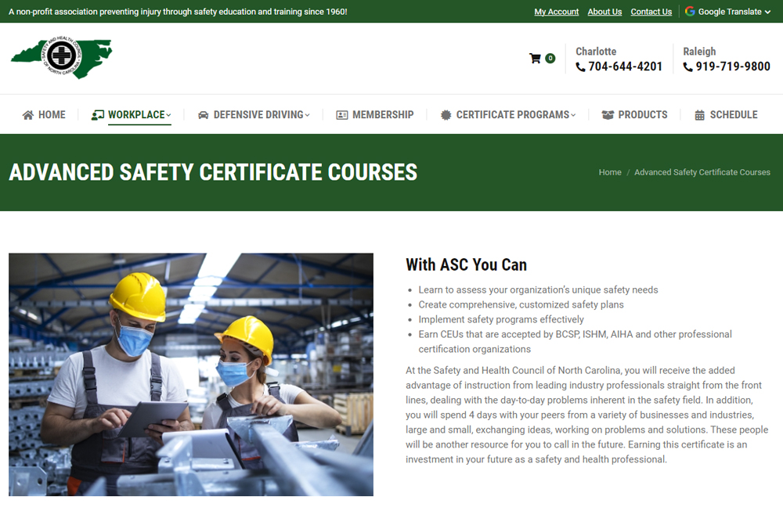
Task: Click the Contact Us link
Action: 651,11
